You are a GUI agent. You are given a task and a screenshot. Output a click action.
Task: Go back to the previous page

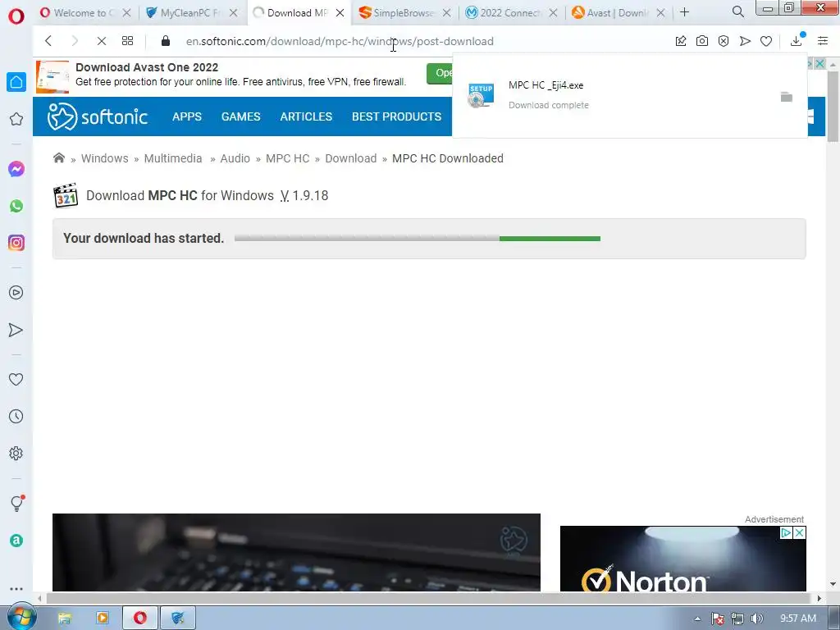tap(48, 41)
